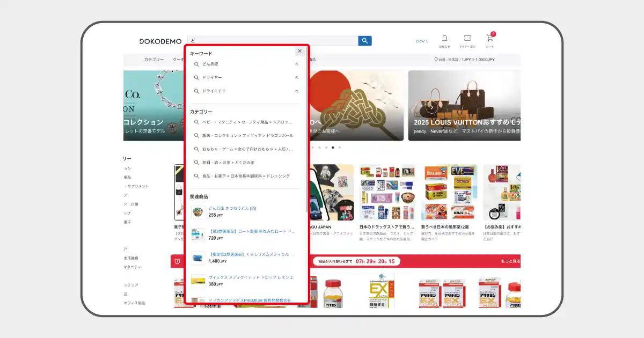Click the ログイン link

[x=422, y=41]
